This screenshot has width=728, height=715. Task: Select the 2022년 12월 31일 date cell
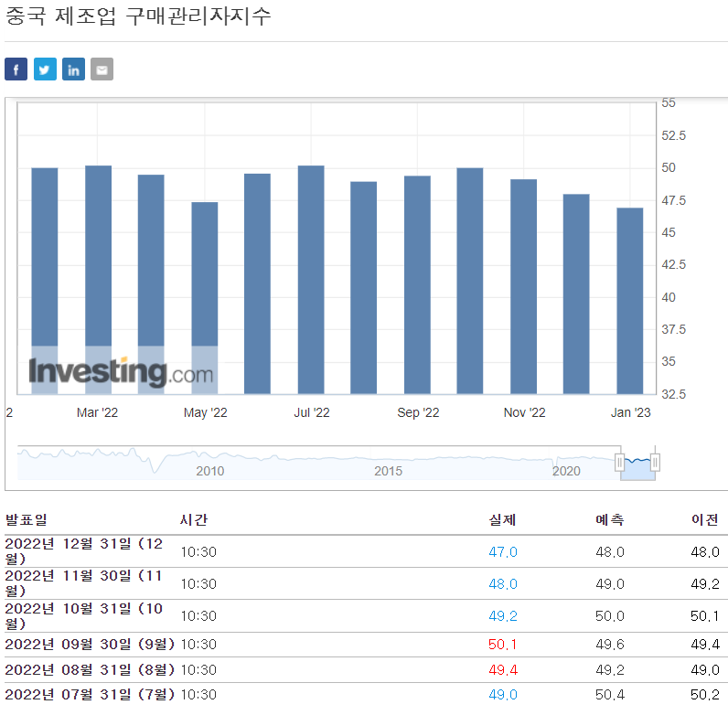(84, 551)
